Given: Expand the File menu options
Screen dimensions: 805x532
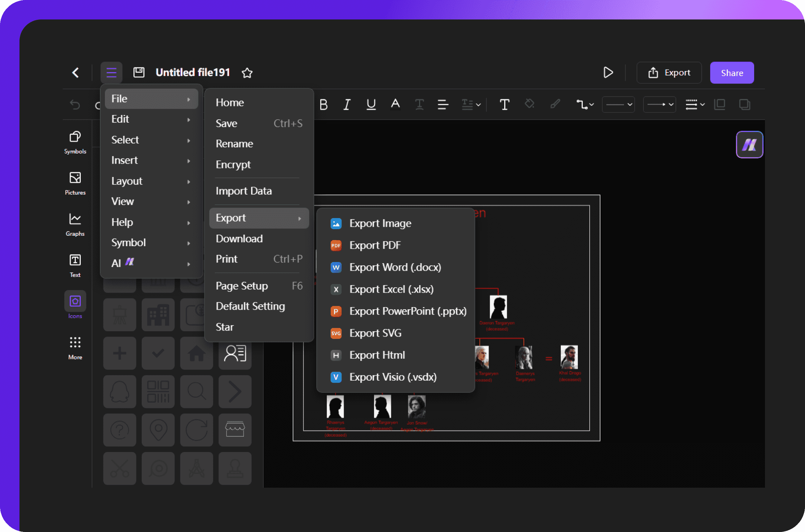Looking at the screenshot, I should (151, 98).
